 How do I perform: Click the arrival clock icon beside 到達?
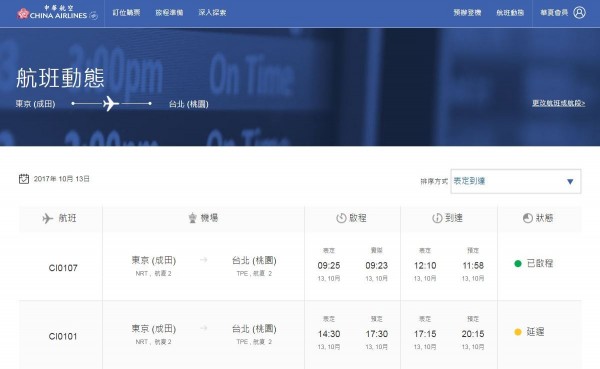tap(437, 218)
